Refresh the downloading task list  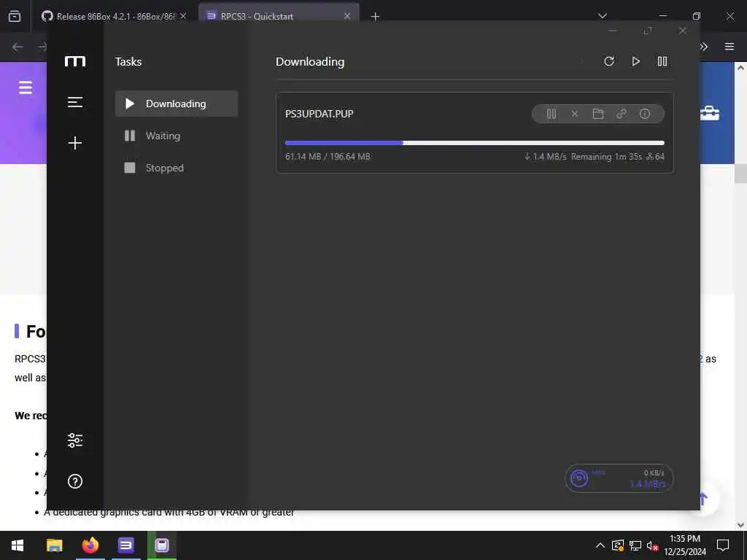609,61
